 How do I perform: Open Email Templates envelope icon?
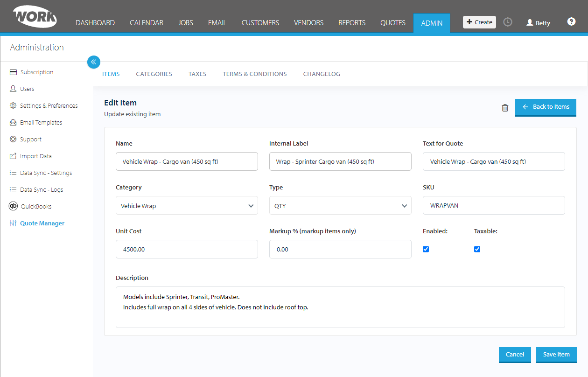pyautogui.click(x=13, y=123)
